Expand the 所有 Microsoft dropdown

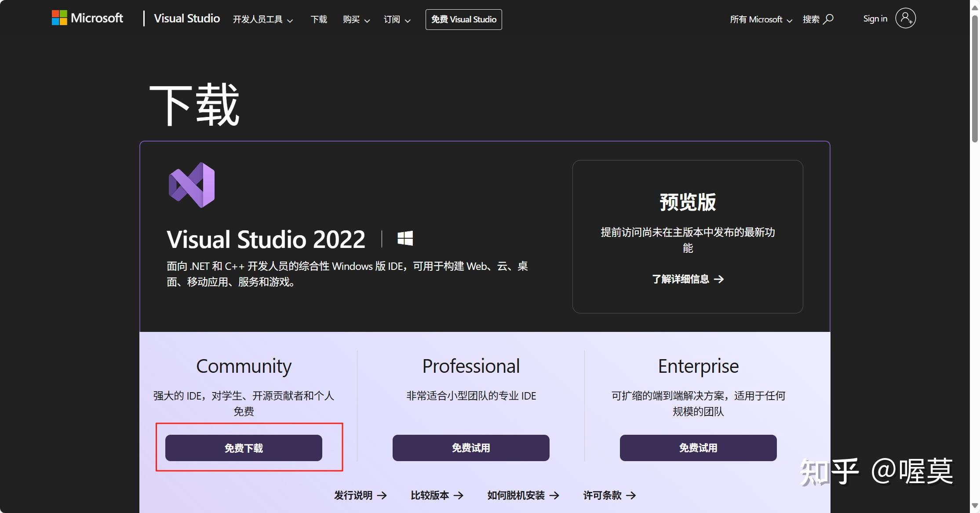coord(761,19)
